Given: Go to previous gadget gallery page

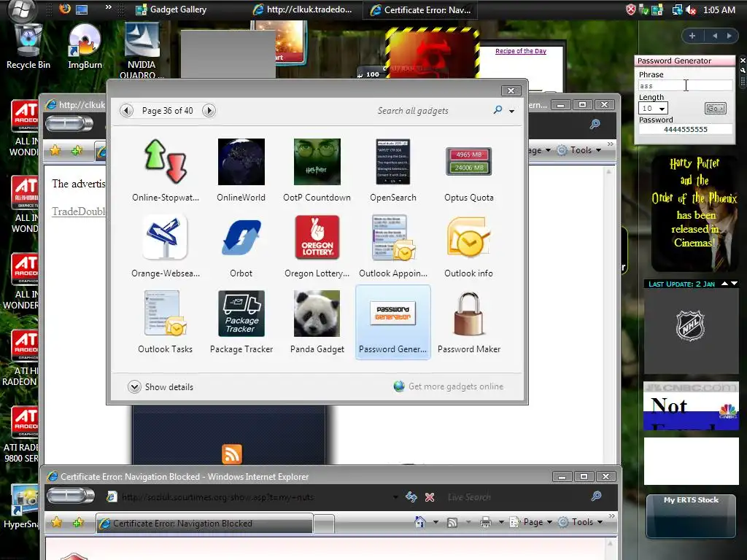Looking at the screenshot, I should click(x=126, y=111).
